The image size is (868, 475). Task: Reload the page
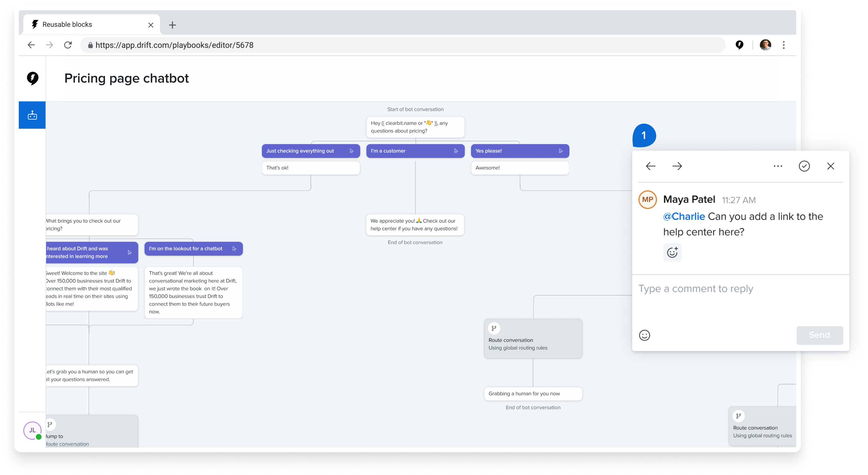tap(68, 45)
